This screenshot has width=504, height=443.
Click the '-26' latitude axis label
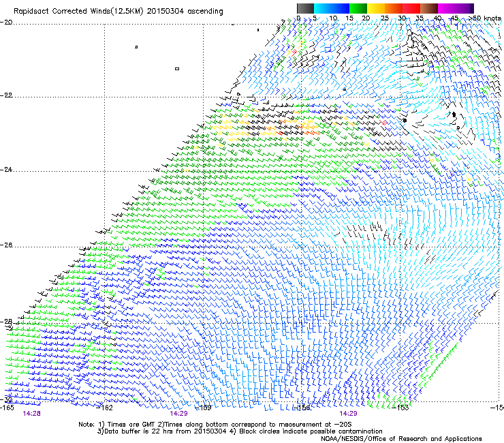(x=6, y=245)
